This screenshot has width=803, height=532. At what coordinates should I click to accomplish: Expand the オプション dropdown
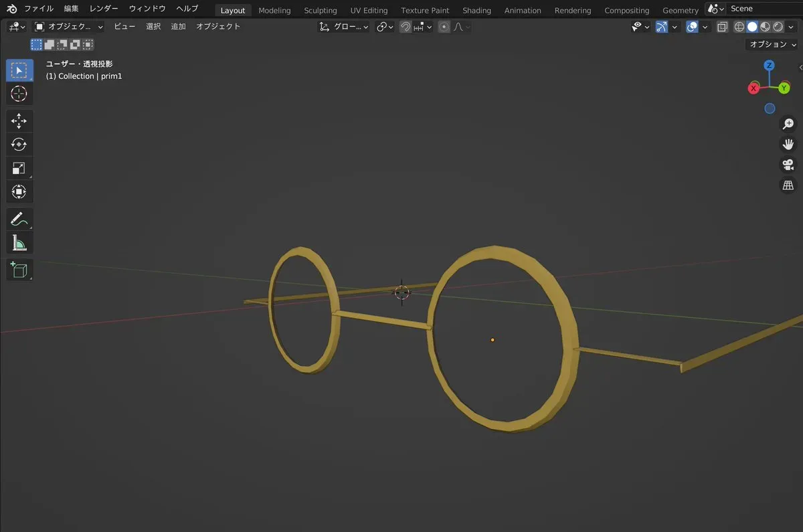point(773,44)
